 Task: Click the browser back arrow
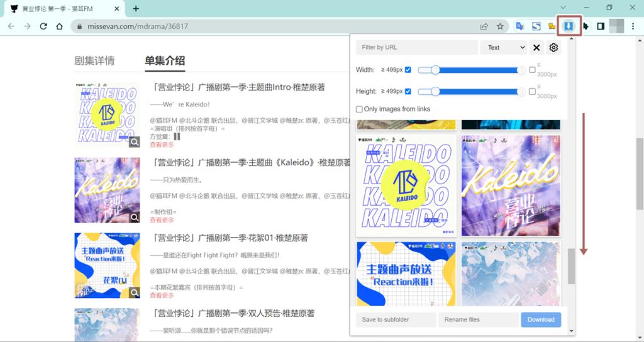(x=11, y=26)
